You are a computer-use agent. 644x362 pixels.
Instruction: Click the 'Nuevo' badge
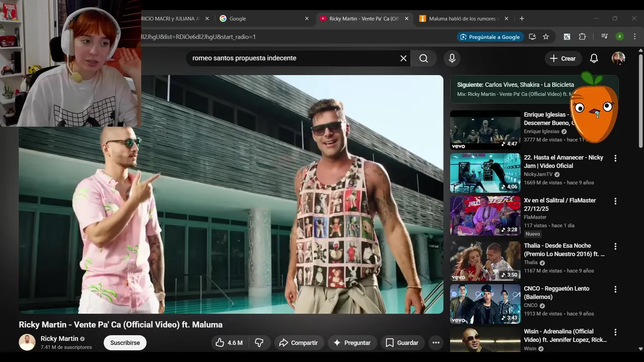click(x=532, y=234)
